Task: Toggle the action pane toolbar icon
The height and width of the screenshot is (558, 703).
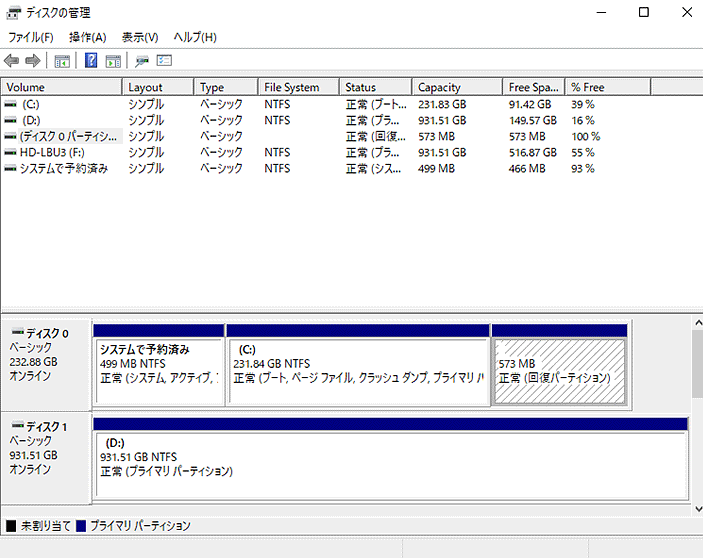Action: click(x=113, y=61)
